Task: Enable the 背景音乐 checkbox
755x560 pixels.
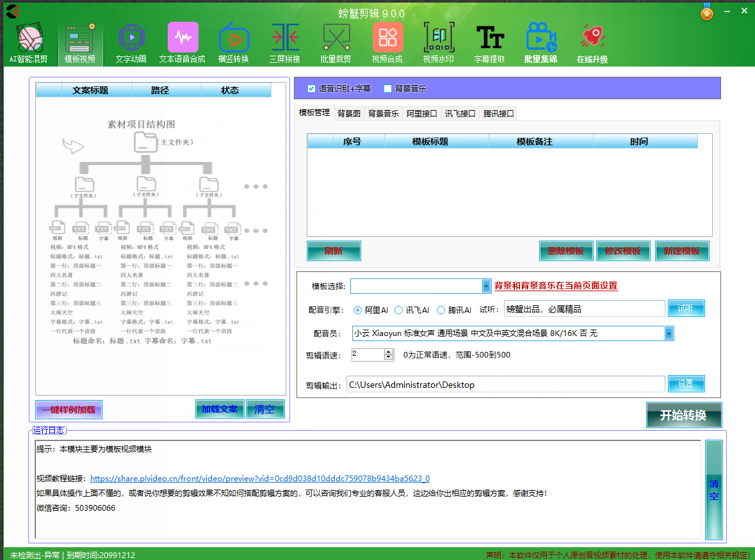Action: 387,88
